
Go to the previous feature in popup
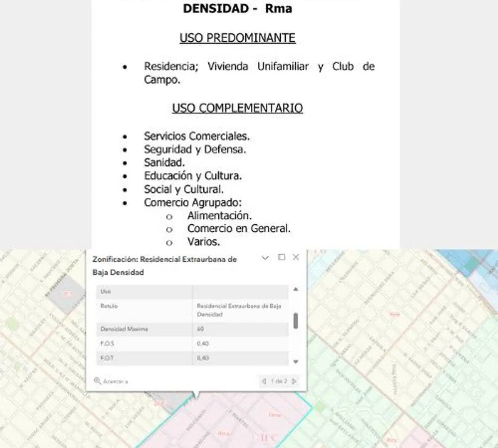[263, 381]
